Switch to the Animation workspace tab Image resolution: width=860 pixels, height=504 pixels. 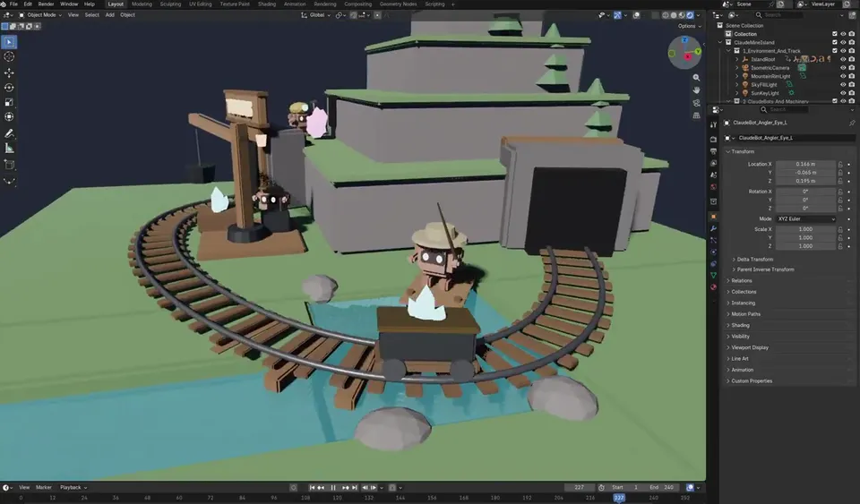tap(295, 4)
